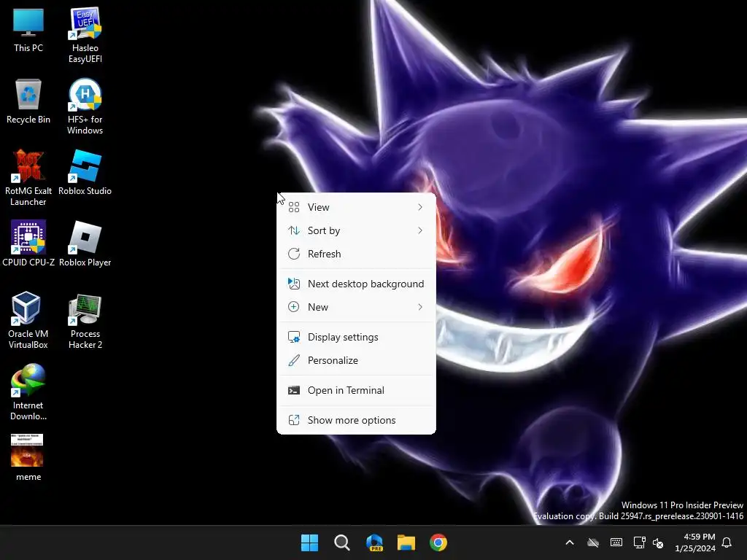
Task: Open the Sort by submenu
Action: [x=356, y=230]
